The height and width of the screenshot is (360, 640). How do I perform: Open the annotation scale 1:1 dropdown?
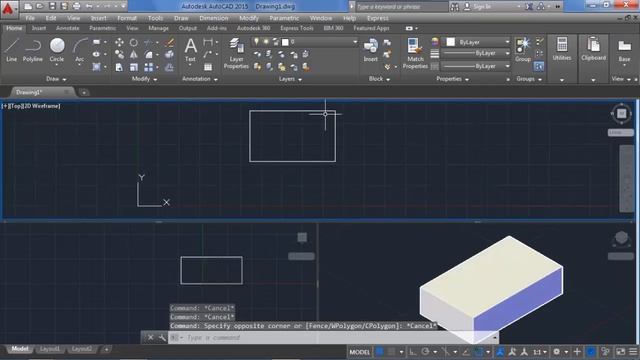[540, 352]
